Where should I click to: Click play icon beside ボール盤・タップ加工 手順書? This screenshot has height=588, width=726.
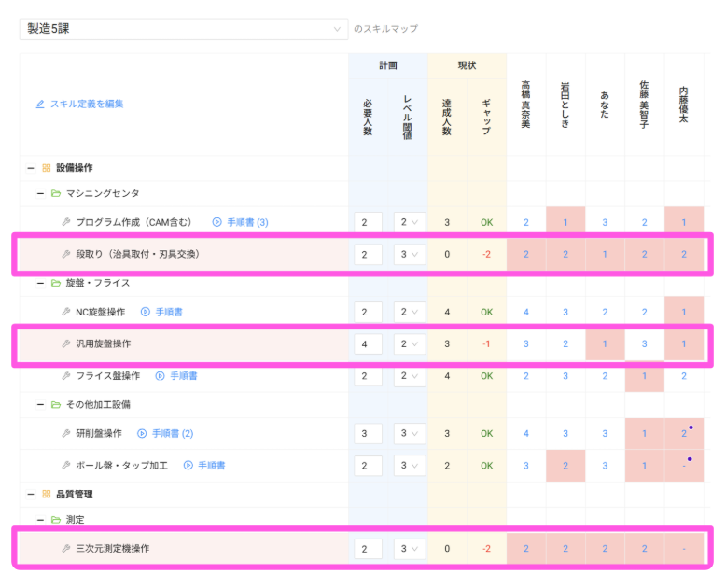point(188,465)
